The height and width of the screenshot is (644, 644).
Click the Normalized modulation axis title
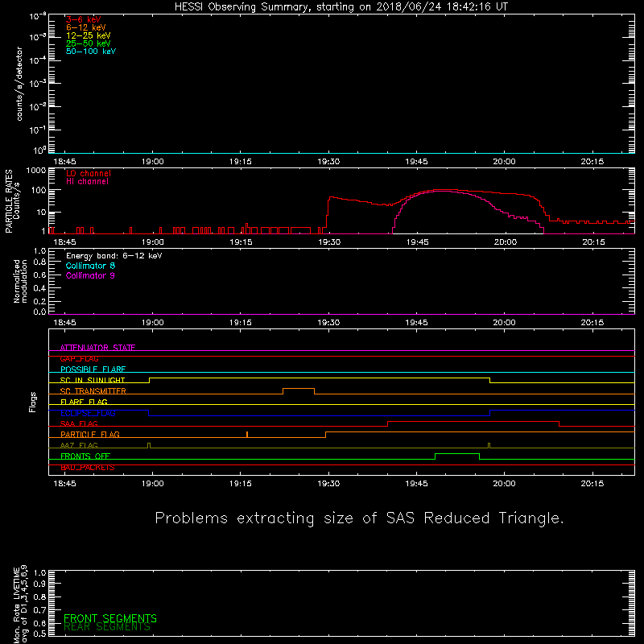tap(20, 281)
